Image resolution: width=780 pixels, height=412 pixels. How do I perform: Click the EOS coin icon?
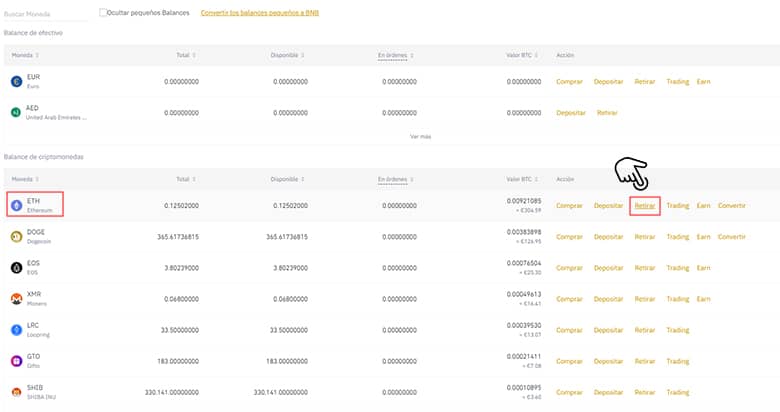pyautogui.click(x=15, y=267)
